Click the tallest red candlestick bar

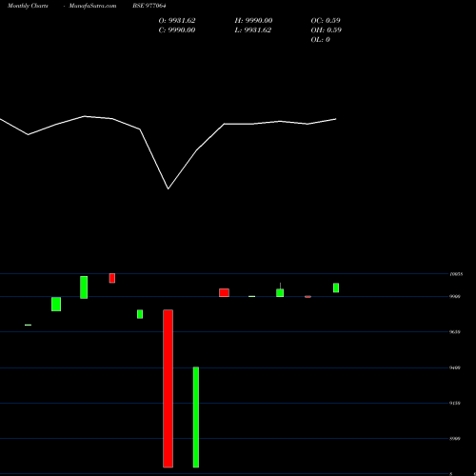tap(169, 388)
